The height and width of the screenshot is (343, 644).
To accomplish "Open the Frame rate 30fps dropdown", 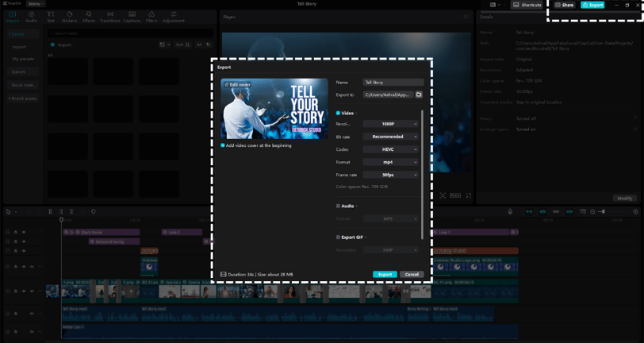I will (390, 175).
